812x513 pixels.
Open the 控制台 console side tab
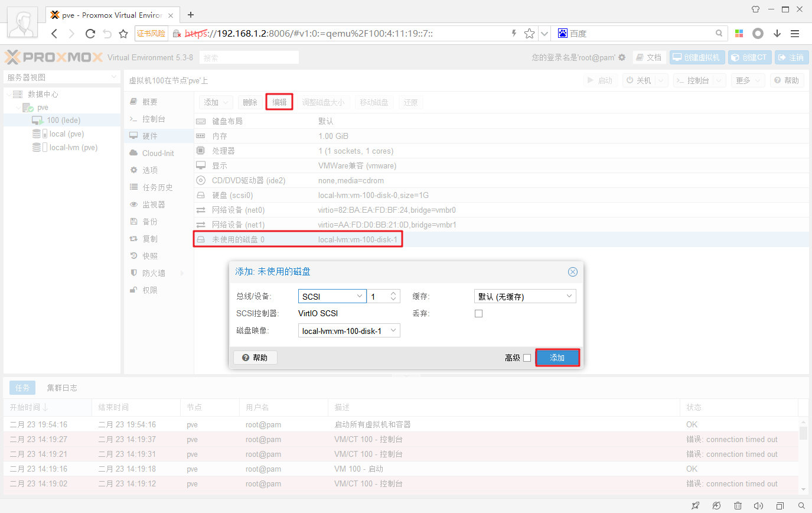[x=154, y=119]
